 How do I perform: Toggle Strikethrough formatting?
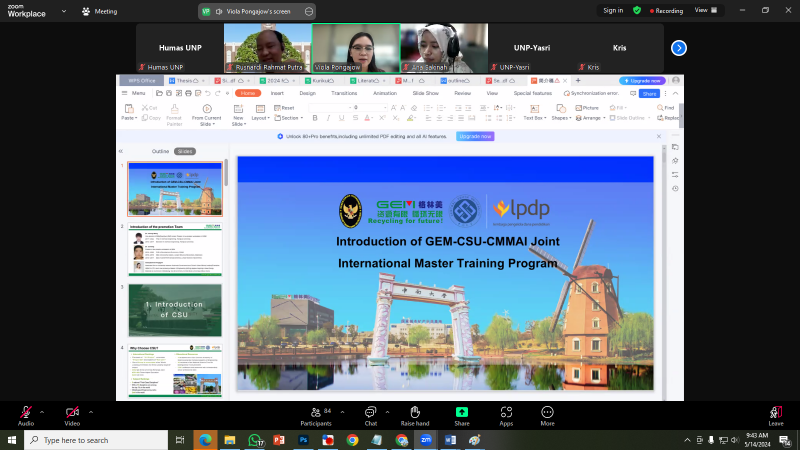pyautogui.click(x=355, y=118)
